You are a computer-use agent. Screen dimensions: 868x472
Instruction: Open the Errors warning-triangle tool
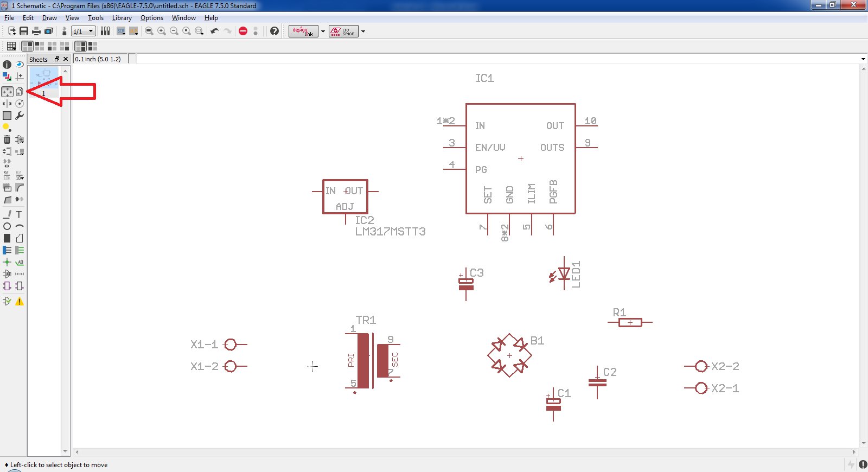[20, 301]
